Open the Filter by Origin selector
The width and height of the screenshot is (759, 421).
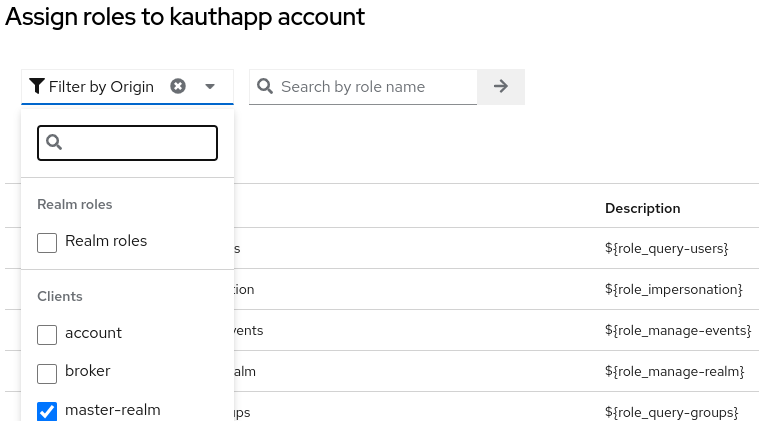click(100, 87)
